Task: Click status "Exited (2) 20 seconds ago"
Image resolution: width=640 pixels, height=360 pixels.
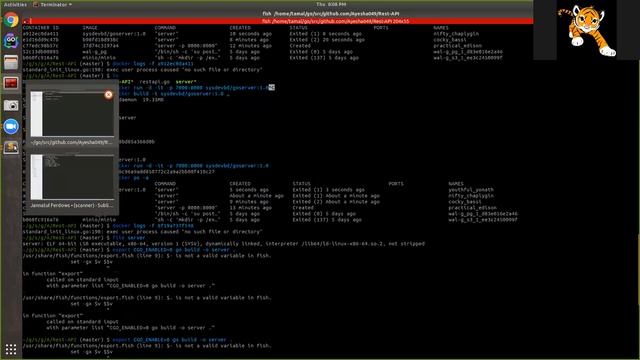Action: tap(327, 40)
